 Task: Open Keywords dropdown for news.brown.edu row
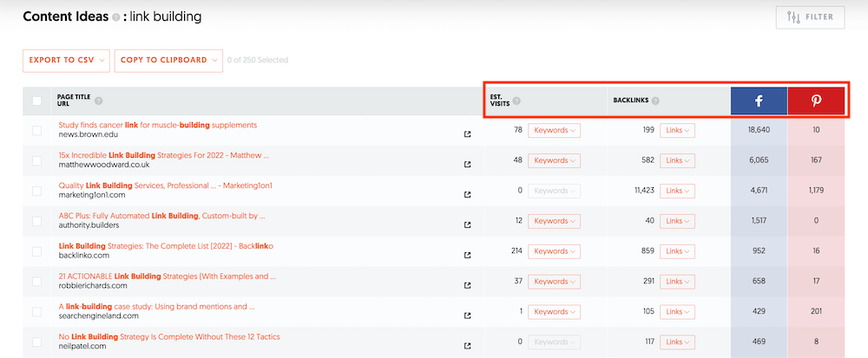[x=554, y=130]
